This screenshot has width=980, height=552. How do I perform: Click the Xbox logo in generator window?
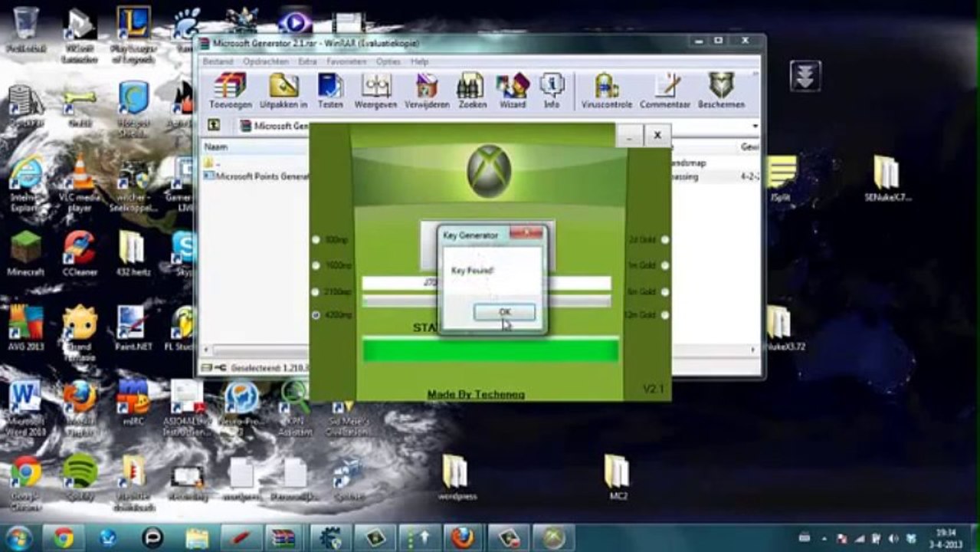click(489, 171)
